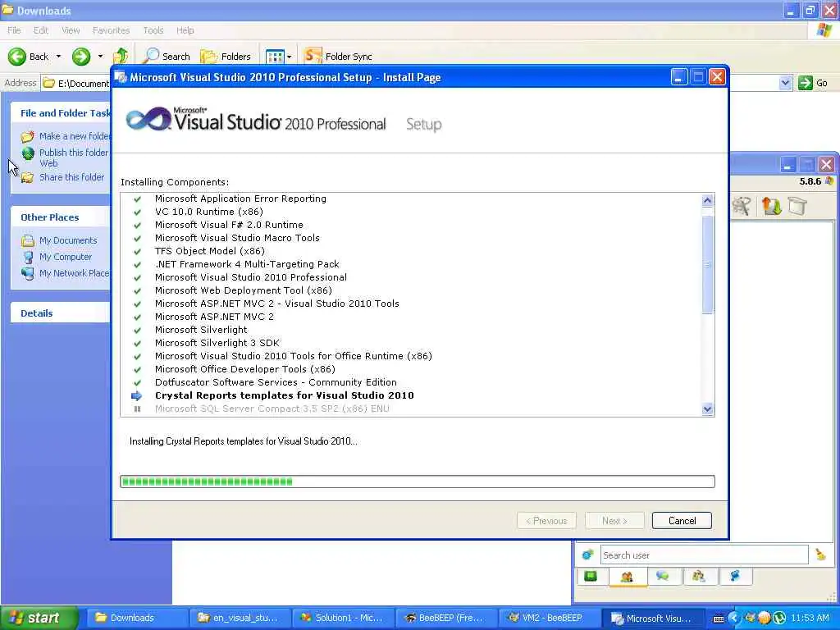The image size is (840, 630).
Task: Open Forward button history dropdown arrow
Action: click(x=100, y=57)
